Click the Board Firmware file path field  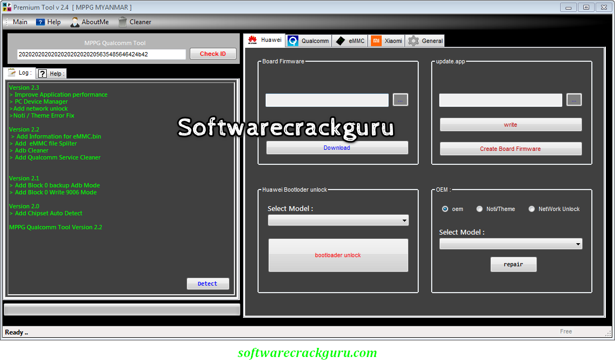pos(327,100)
